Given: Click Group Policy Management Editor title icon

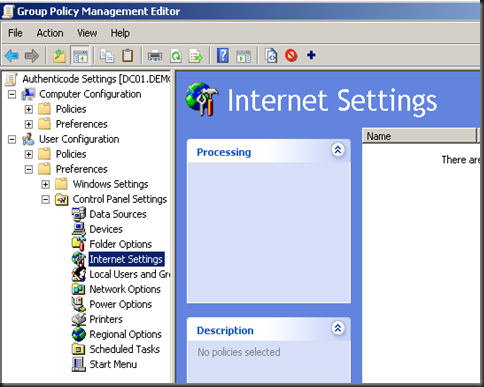Looking at the screenshot, I should pos(7,11).
